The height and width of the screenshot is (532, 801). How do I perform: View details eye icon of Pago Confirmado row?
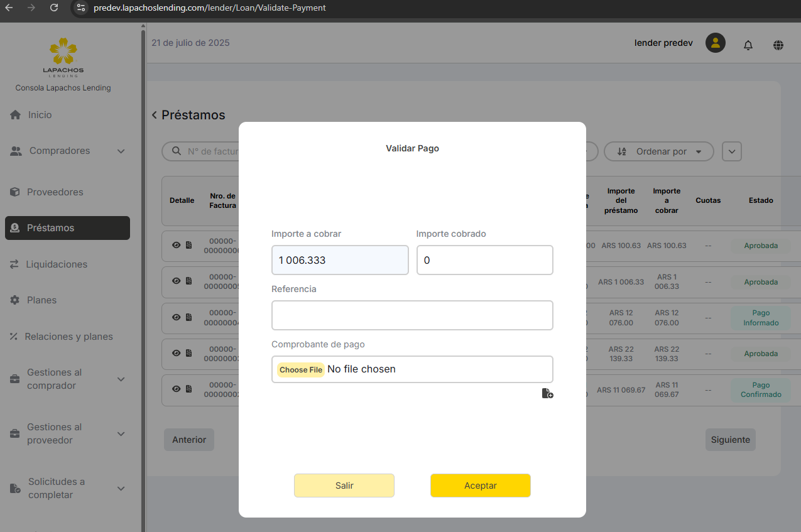pyautogui.click(x=177, y=389)
